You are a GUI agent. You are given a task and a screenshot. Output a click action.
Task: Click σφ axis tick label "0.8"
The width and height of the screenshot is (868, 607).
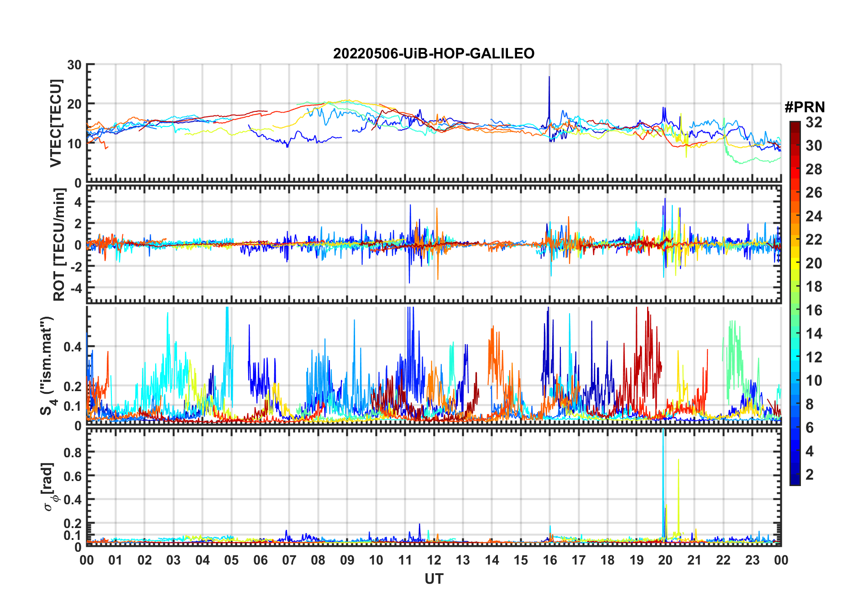click(73, 452)
